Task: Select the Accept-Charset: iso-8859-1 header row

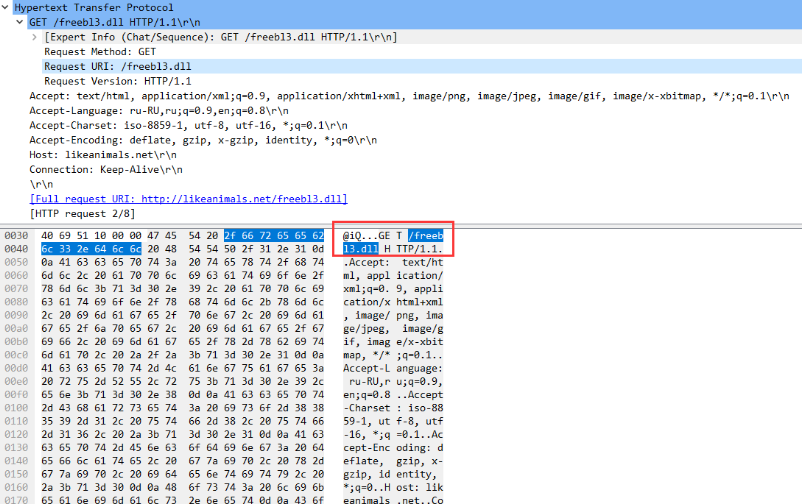Action: pos(188,125)
